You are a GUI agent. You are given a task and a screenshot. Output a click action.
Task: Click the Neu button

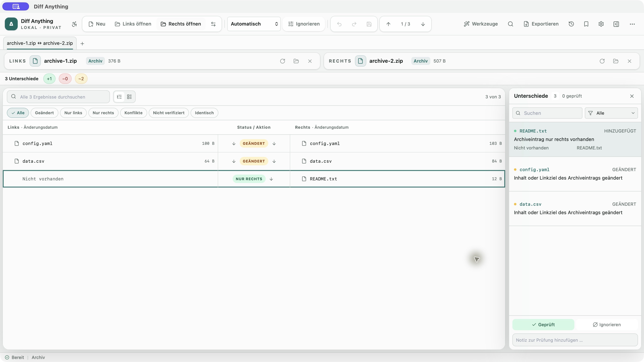(97, 24)
